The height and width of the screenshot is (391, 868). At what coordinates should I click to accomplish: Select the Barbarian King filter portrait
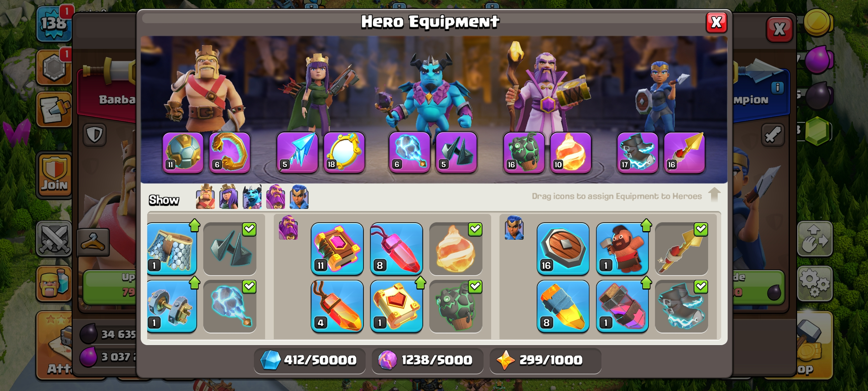pyautogui.click(x=205, y=197)
